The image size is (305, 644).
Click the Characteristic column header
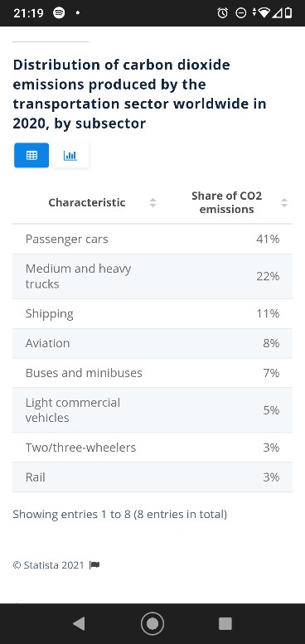[x=87, y=202]
